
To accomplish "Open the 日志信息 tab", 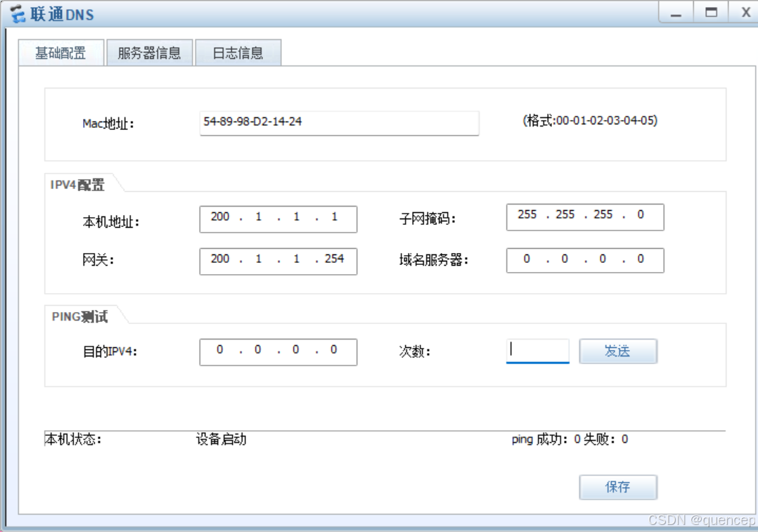I will (x=238, y=53).
